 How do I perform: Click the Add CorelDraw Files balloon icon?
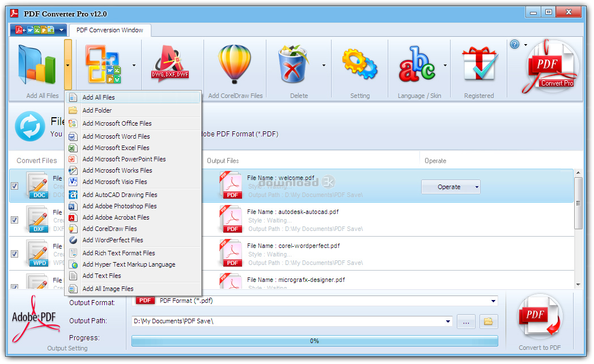pos(235,63)
